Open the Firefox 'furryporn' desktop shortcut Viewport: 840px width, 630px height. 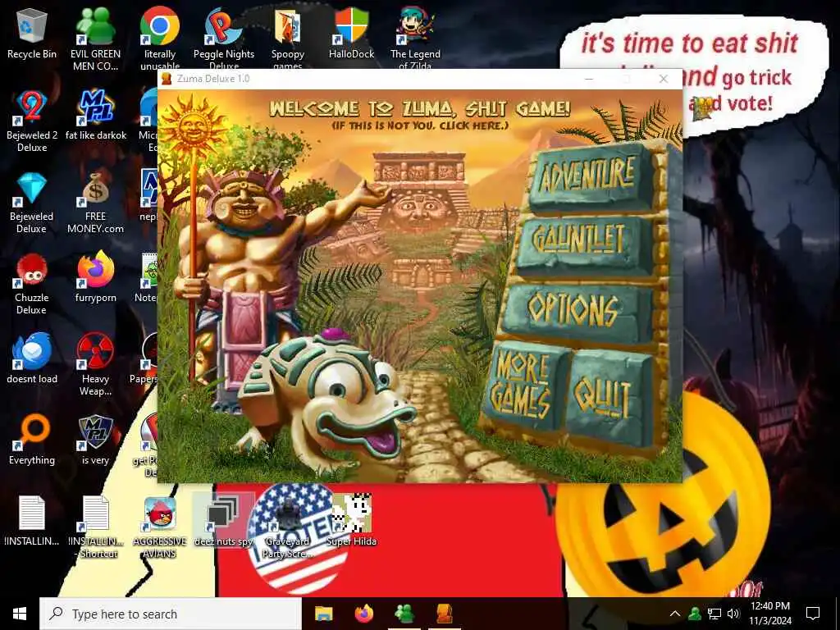pyautogui.click(x=95, y=277)
